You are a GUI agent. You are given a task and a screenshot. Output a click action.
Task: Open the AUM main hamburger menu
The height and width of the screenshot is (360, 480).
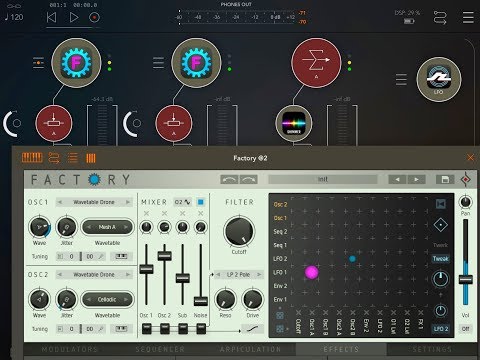pyautogui.click(x=468, y=17)
